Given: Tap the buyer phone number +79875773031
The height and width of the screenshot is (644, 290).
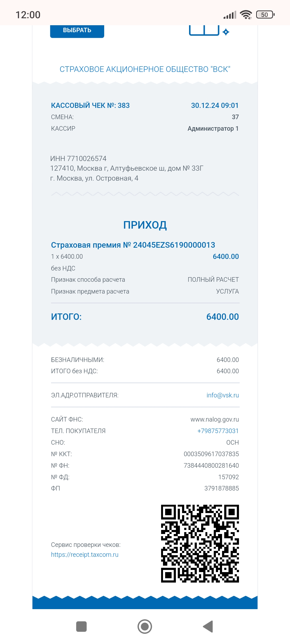Looking at the screenshot, I should point(218,431).
